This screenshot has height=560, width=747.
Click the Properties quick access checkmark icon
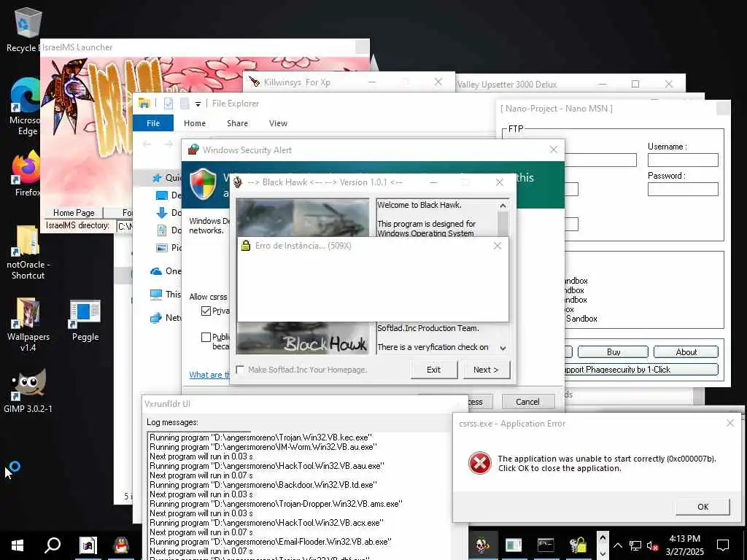tap(169, 104)
